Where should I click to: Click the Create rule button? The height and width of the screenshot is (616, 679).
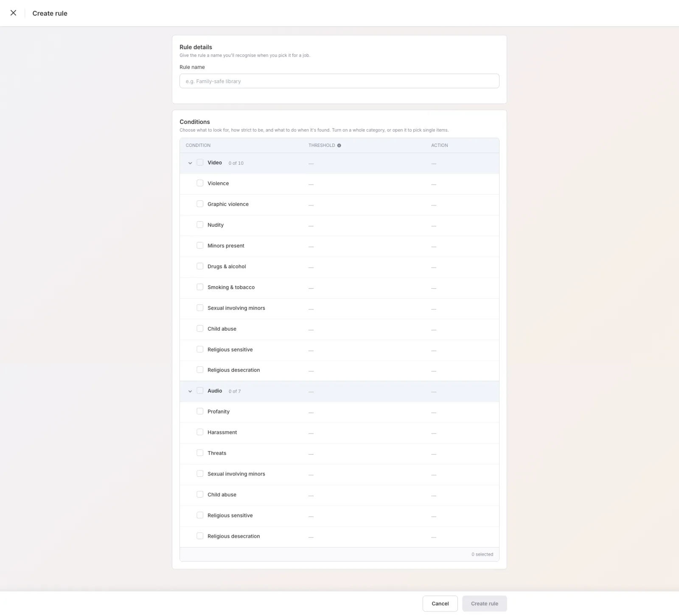click(484, 604)
